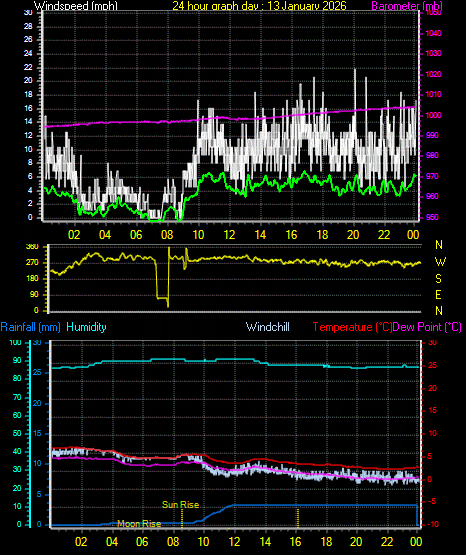
Task: Click the 90 value on the humidity axis
Action: pyautogui.click(x=17, y=360)
